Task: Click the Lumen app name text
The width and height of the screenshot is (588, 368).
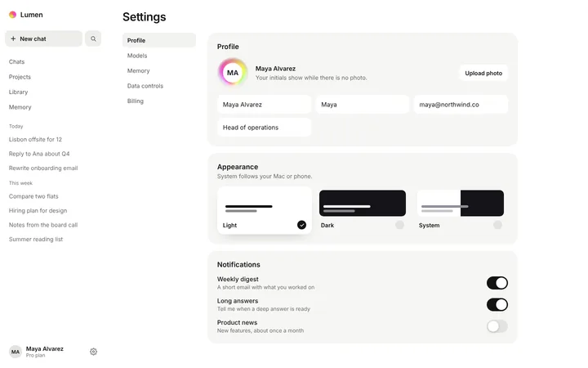Action: click(32, 15)
